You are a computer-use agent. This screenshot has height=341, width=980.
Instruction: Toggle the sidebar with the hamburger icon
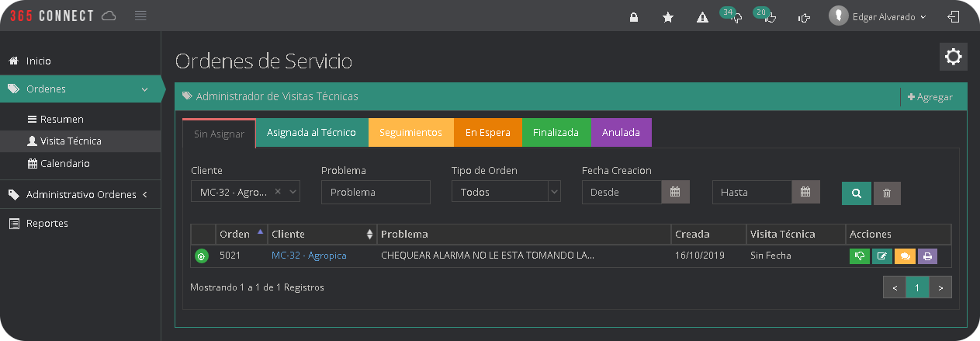pyautogui.click(x=140, y=16)
